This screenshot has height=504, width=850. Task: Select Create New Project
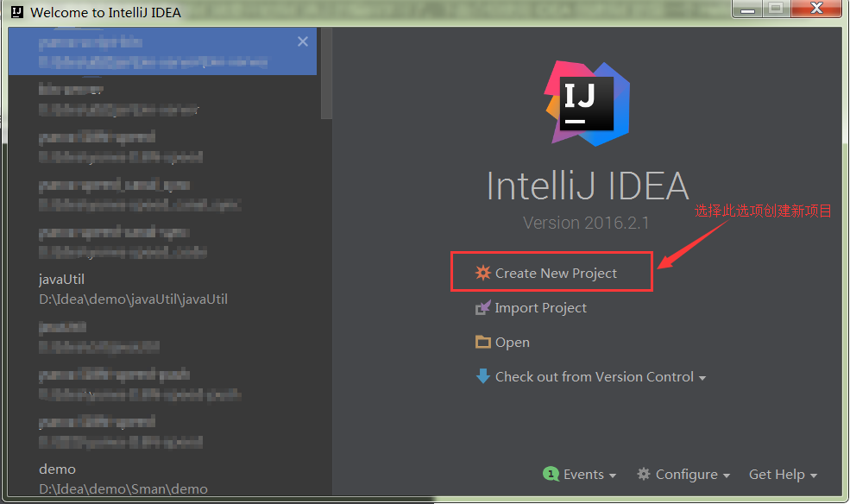[x=556, y=273]
